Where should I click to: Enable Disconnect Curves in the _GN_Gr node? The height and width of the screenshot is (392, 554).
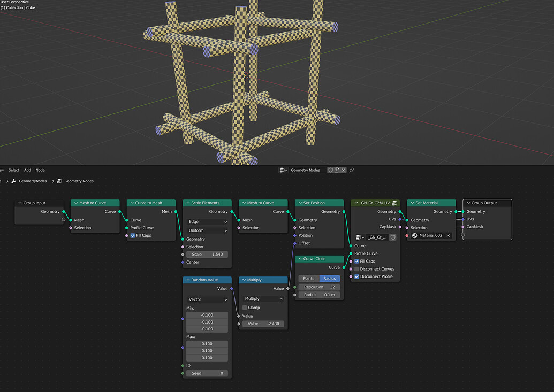pyautogui.click(x=356, y=268)
